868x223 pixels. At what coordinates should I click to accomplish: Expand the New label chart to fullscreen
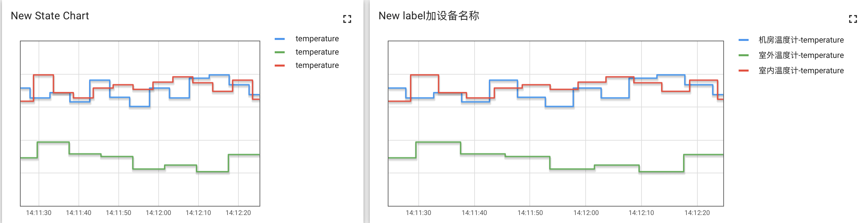[x=853, y=19]
